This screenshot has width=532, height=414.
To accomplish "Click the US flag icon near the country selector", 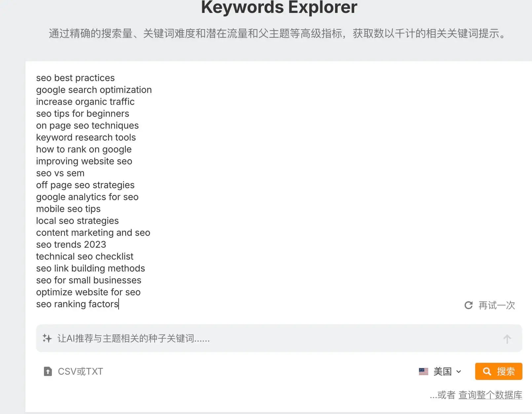I will click(x=423, y=371).
